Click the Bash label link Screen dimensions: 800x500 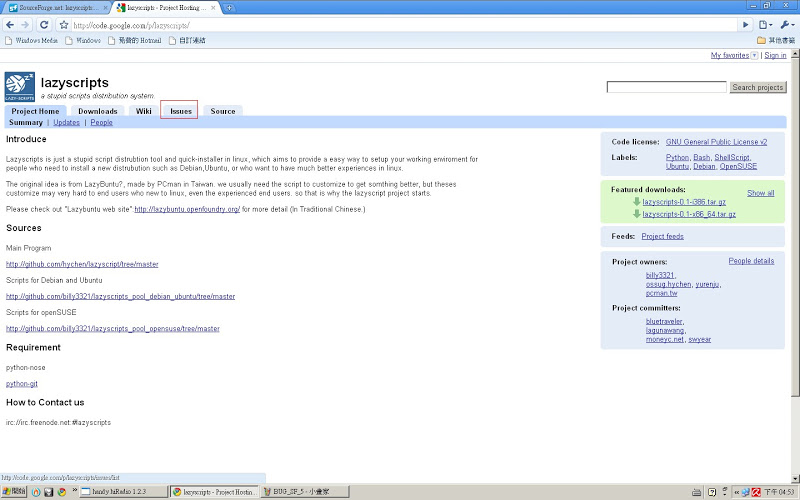[702, 157]
